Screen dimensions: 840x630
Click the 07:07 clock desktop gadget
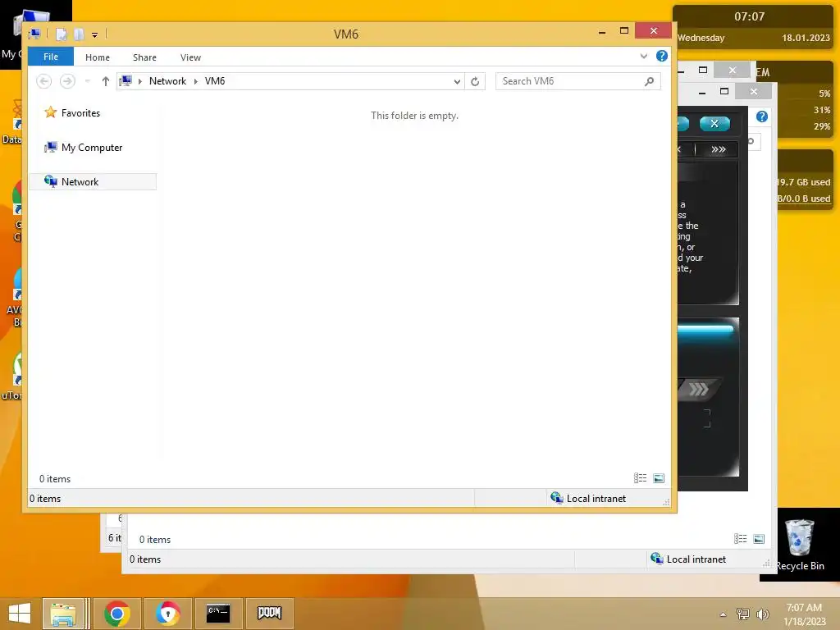tap(750, 16)
